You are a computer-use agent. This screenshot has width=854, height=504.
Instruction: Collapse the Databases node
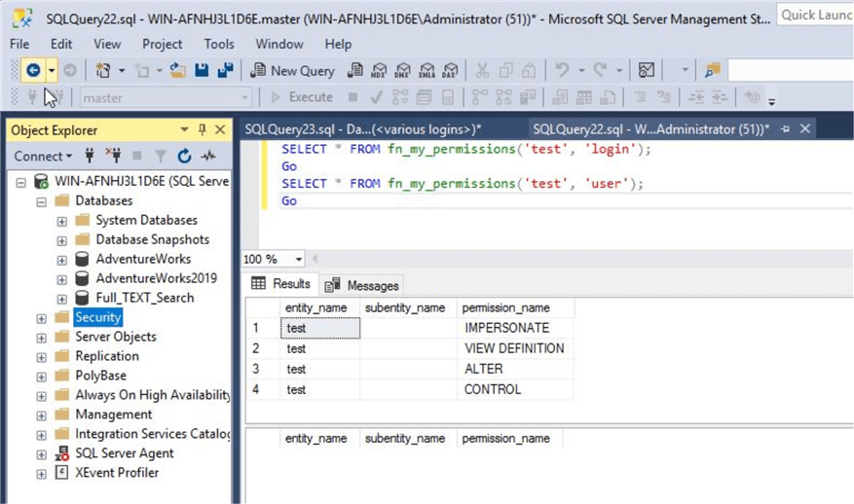[42, 201]
